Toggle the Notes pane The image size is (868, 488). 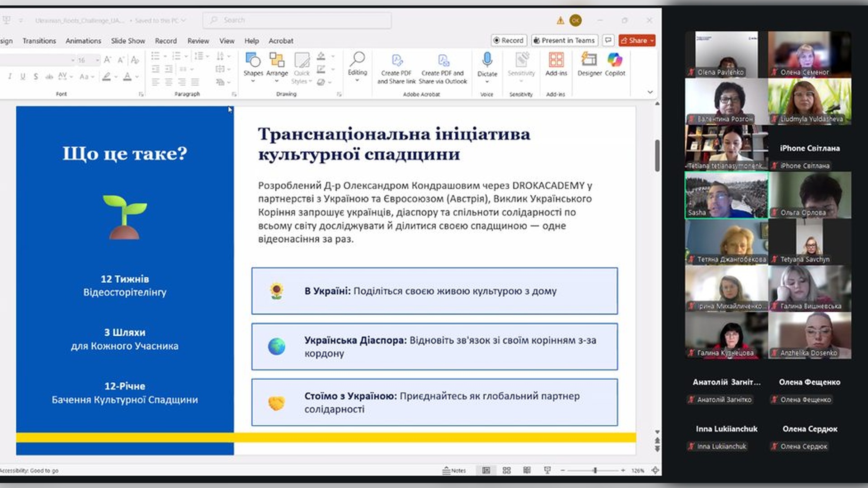click(454, 470)
